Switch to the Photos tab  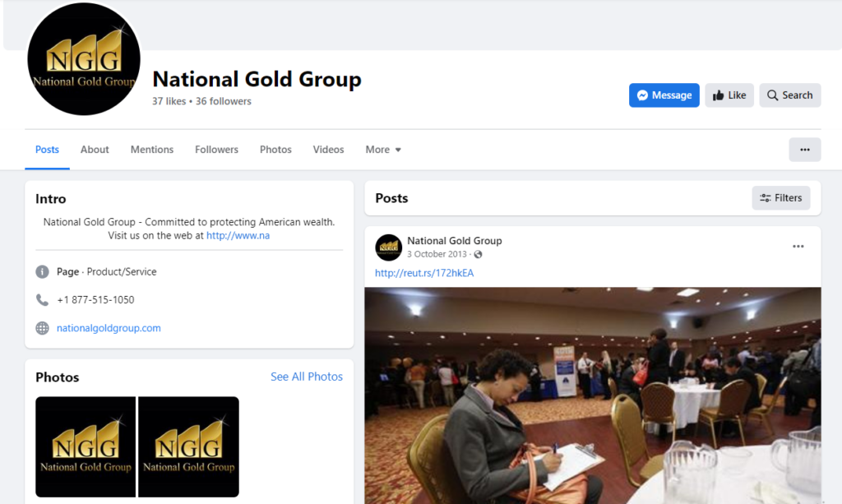coord(275,150)
